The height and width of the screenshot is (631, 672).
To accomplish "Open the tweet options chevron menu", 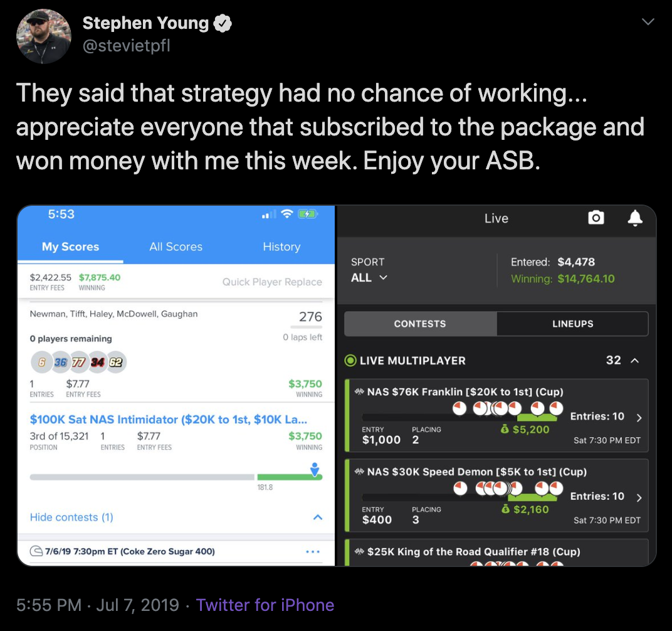I will (648, 21).
